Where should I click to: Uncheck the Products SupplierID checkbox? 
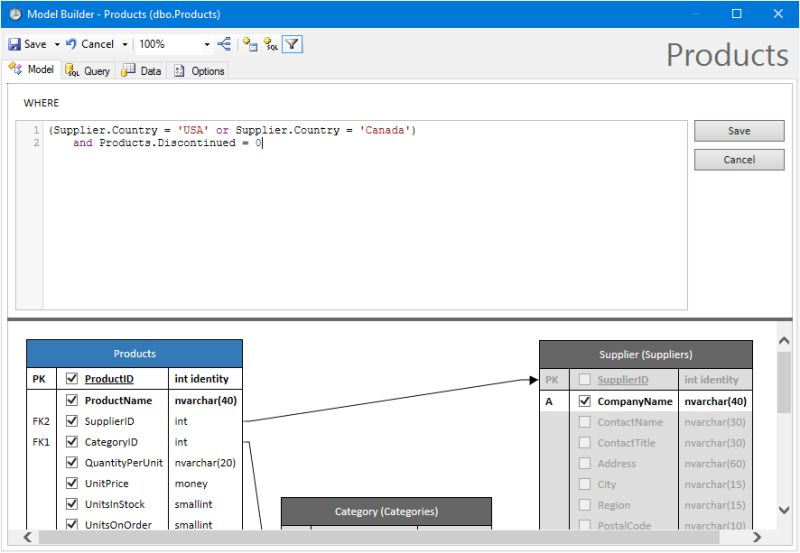(72, 421)
